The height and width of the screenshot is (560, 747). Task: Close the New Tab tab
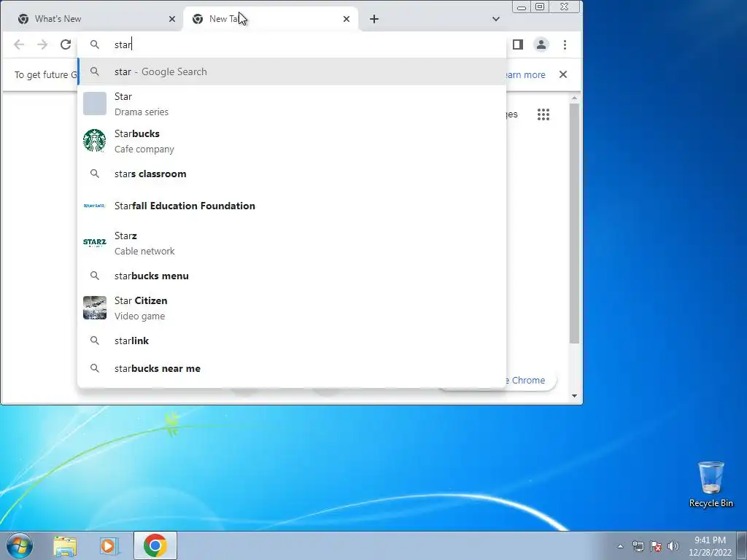(x=347, y=19)
